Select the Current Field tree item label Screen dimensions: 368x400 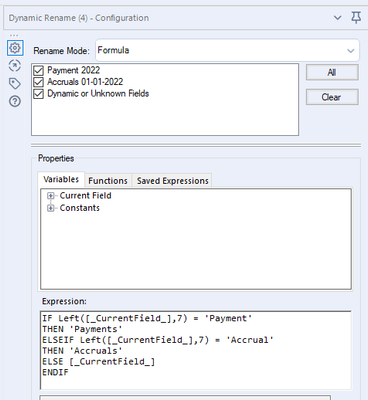85,196
